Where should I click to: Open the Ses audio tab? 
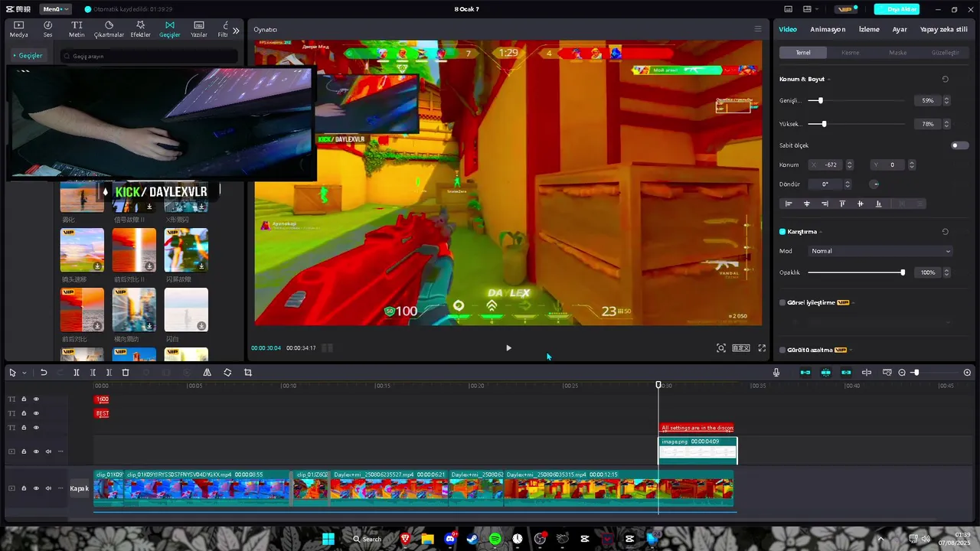(x=47, y=29)
